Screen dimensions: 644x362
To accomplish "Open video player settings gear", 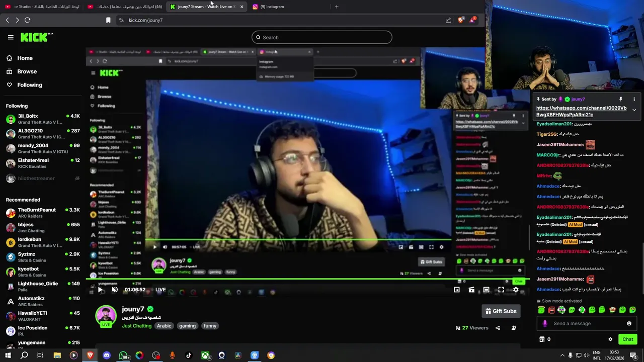I will click(x=515, y=290).
